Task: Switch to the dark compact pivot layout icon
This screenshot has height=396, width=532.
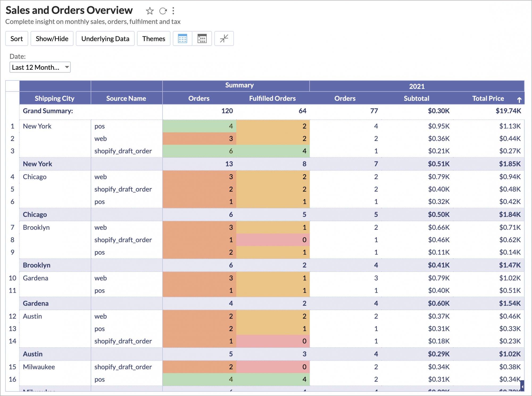Action: tap(202, 39)
